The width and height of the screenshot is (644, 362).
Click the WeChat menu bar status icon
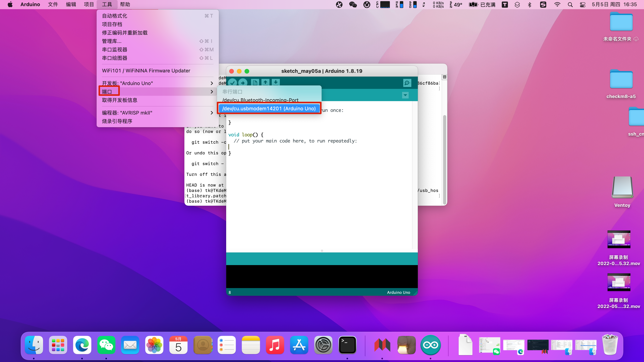(353, 4)
